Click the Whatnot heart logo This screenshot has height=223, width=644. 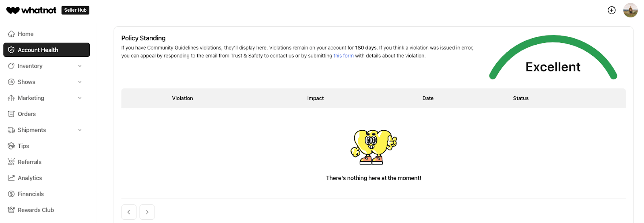[13, 10]
